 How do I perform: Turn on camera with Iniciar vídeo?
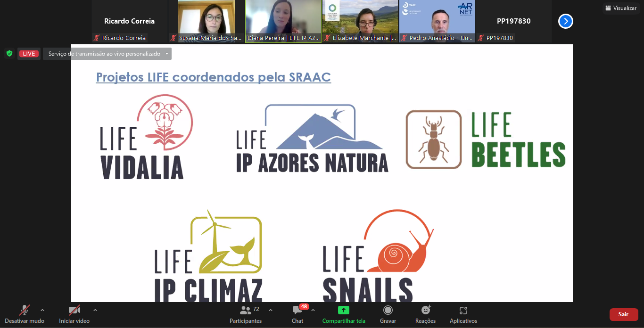click(74, 314)
